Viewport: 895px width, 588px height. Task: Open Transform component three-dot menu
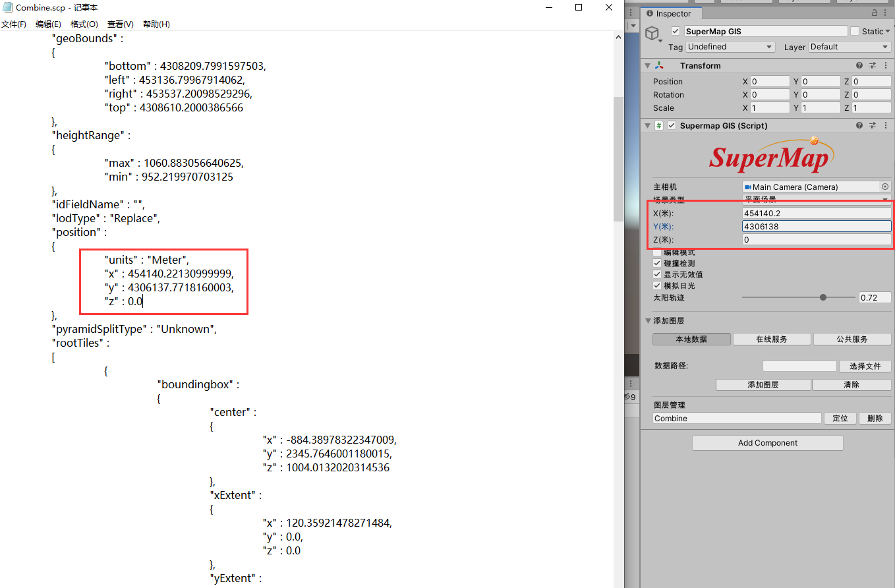coord(886,66)
